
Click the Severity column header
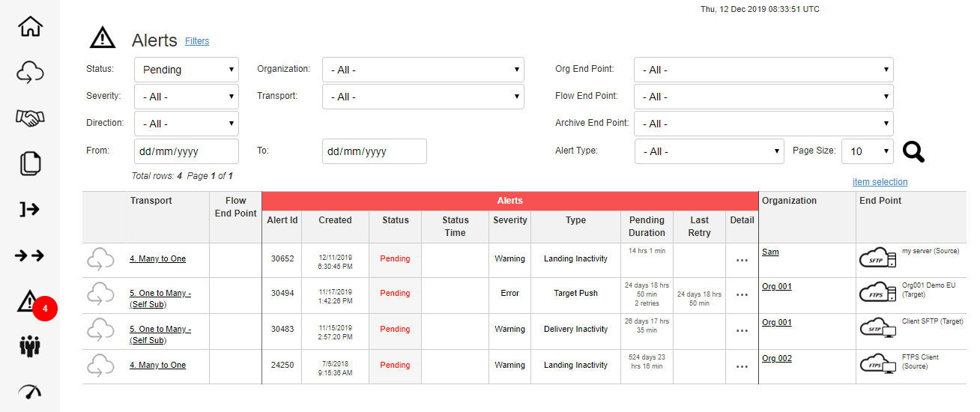click(509, 220)
